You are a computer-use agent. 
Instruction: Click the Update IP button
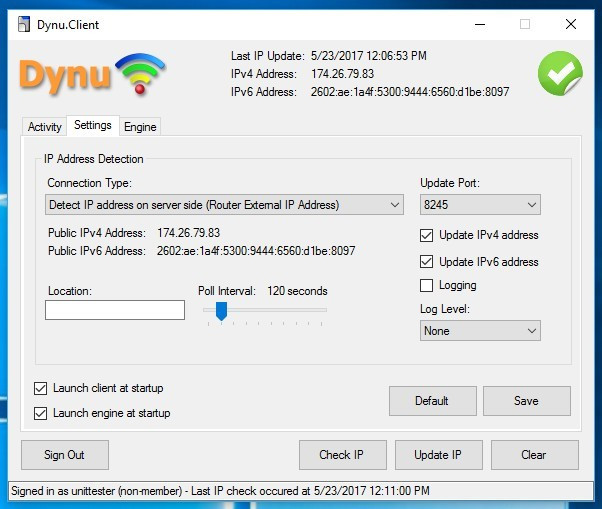click(x=439, y=455)
